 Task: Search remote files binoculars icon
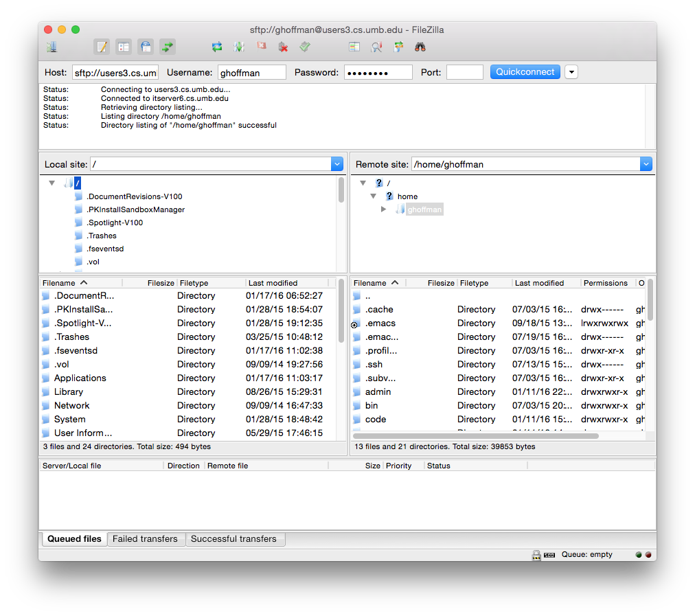(420, 47)
